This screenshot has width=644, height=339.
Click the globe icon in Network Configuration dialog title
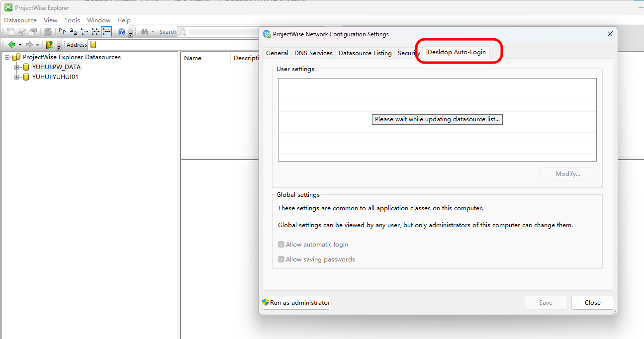[x=267, y=34]
